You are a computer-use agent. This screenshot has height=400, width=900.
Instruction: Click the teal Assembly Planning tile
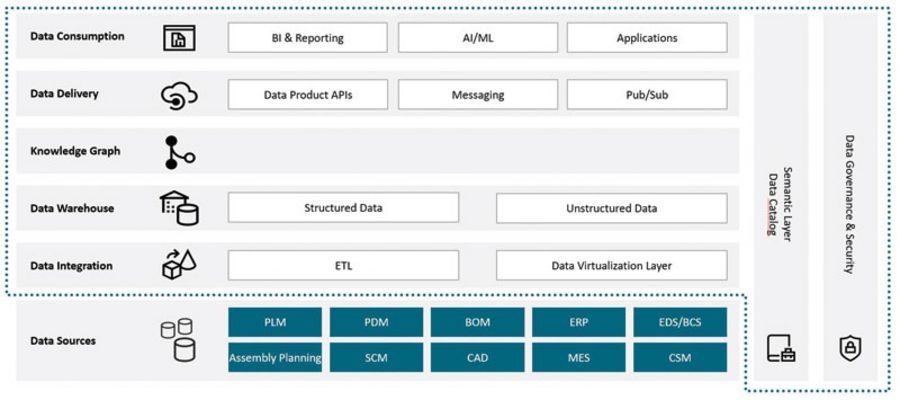coord(275,357)
